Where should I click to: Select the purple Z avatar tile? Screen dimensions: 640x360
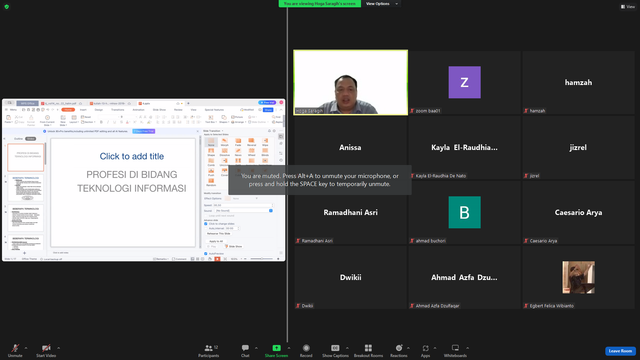464,82
